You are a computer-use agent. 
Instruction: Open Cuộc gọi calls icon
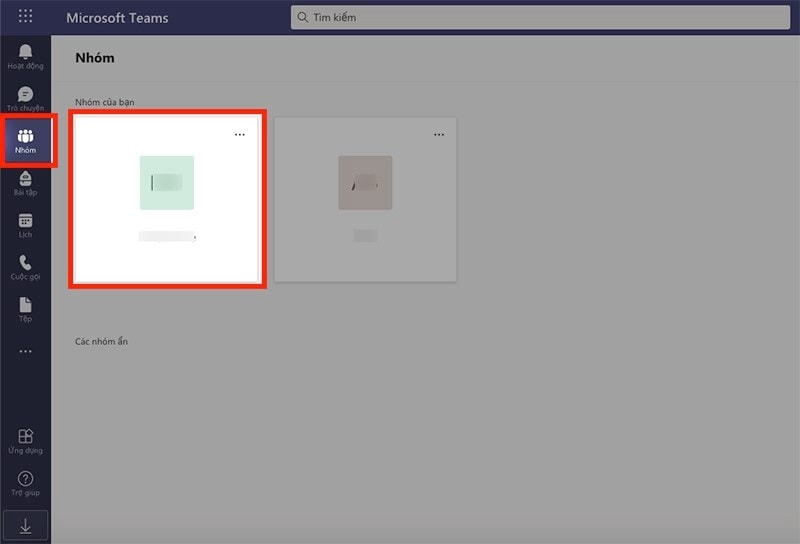25,268
